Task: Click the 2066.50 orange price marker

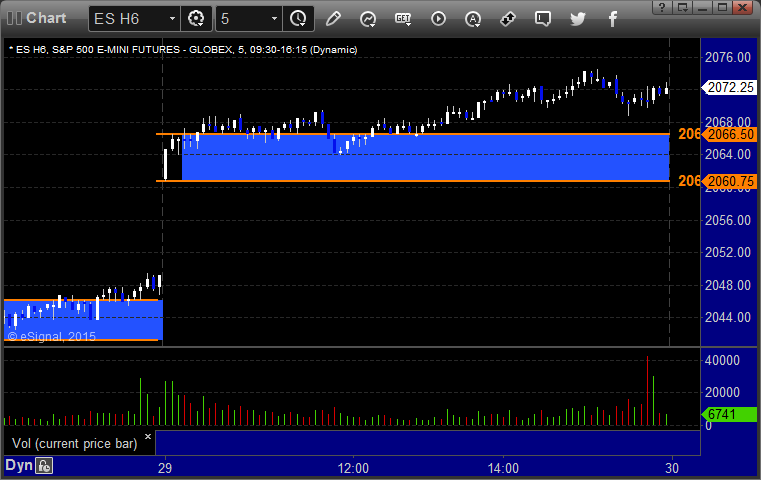Action: 729,134
